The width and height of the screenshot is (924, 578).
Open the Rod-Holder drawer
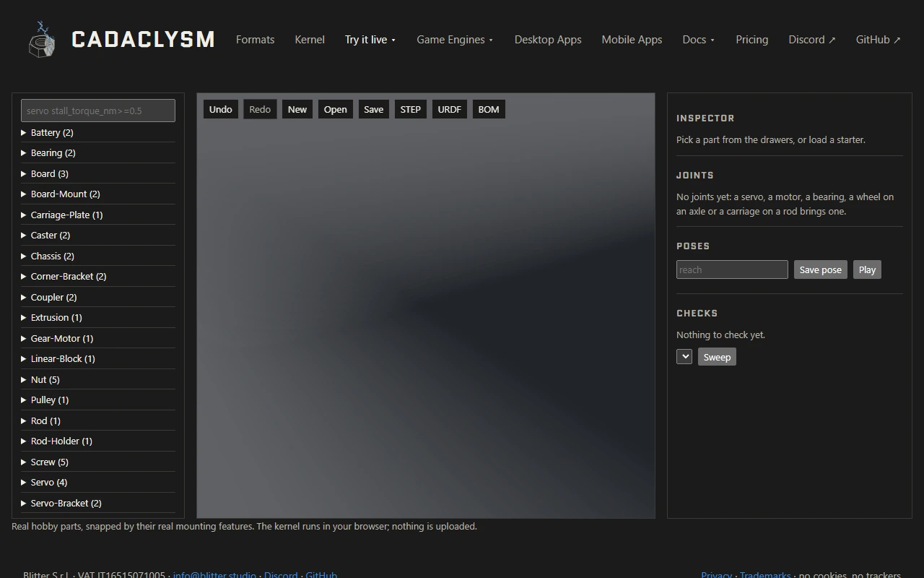98,441
